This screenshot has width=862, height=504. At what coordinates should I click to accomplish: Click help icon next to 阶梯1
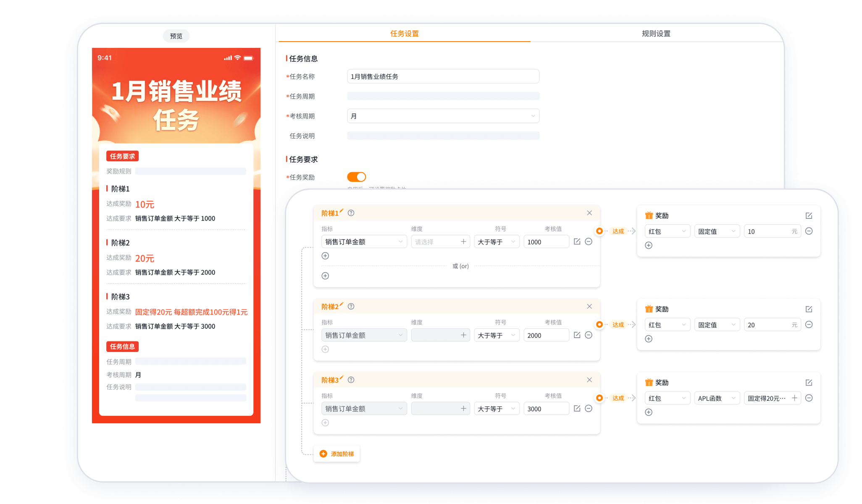351,213
